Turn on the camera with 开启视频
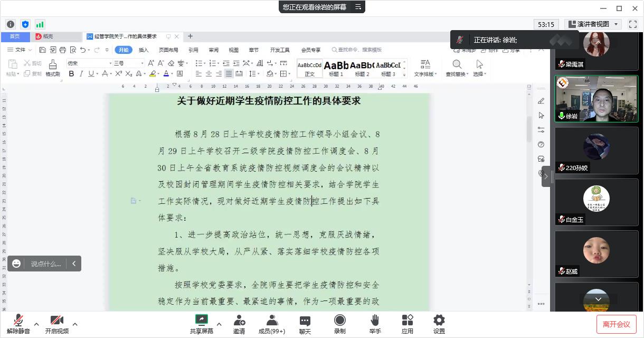The height and width of the screenshot is (338, 644). (56, 323)
